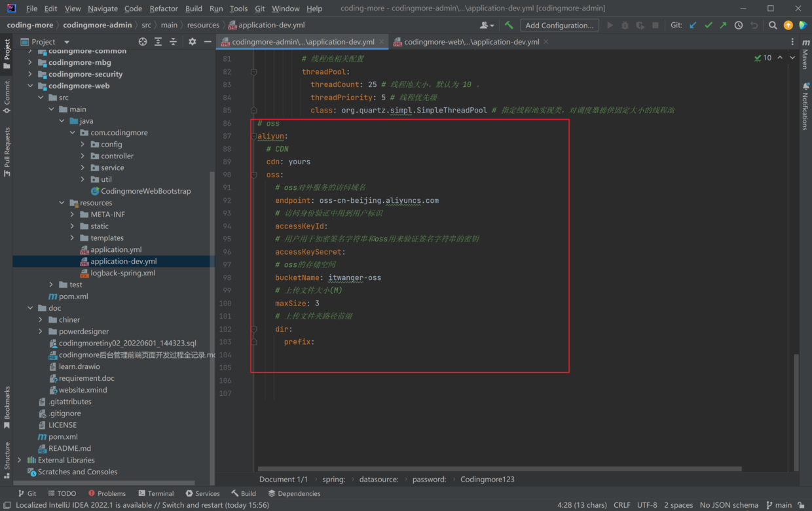Click the Git Commit checkmark icon

(708, 25)
